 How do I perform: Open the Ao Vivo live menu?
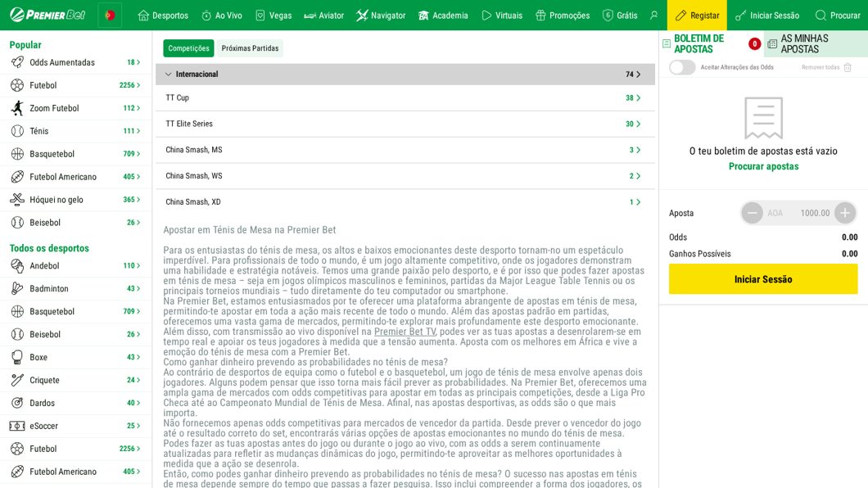point(221,16)
